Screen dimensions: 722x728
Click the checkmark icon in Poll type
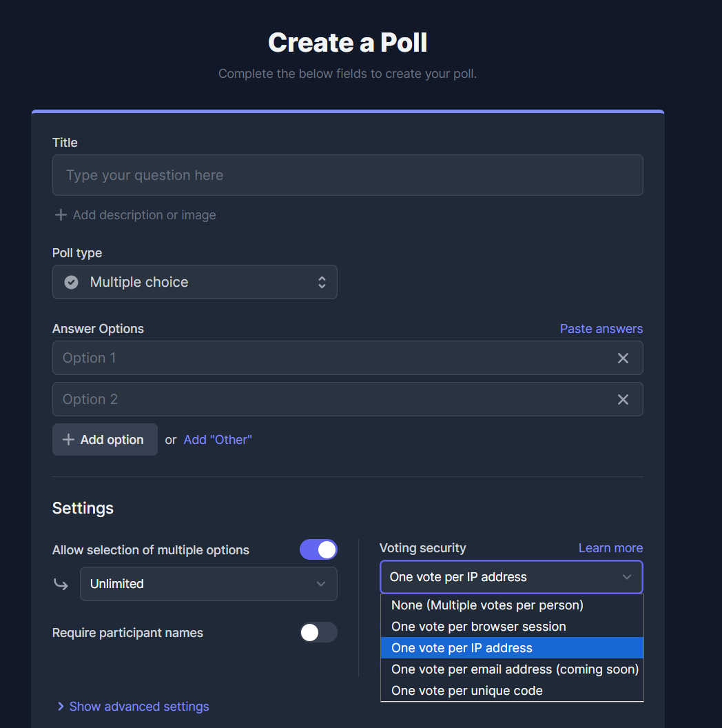(71, 282)
